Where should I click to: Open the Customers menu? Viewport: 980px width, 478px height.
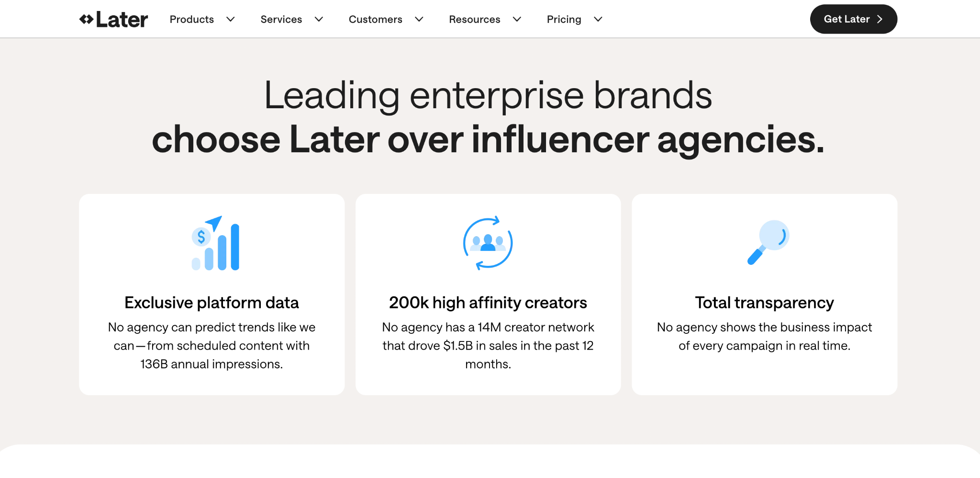point(376,19)
